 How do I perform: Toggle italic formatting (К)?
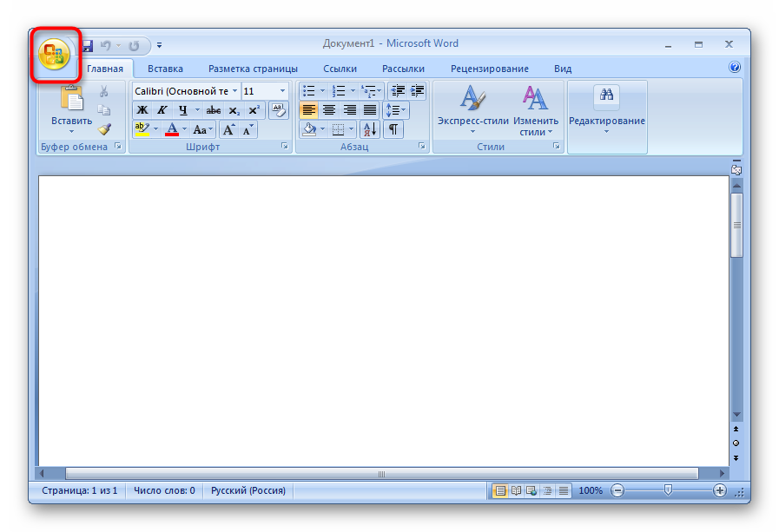tap(162, 110)
